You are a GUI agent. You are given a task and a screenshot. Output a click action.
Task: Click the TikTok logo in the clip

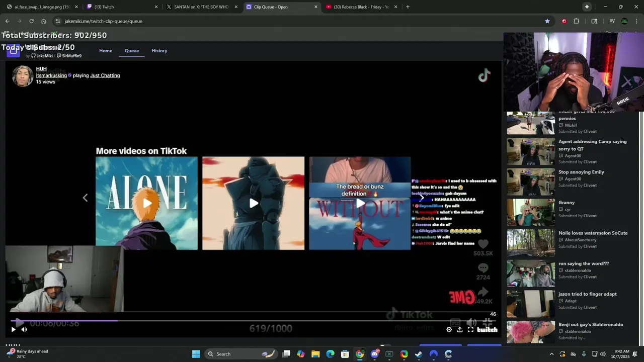(x=484, y=76)
